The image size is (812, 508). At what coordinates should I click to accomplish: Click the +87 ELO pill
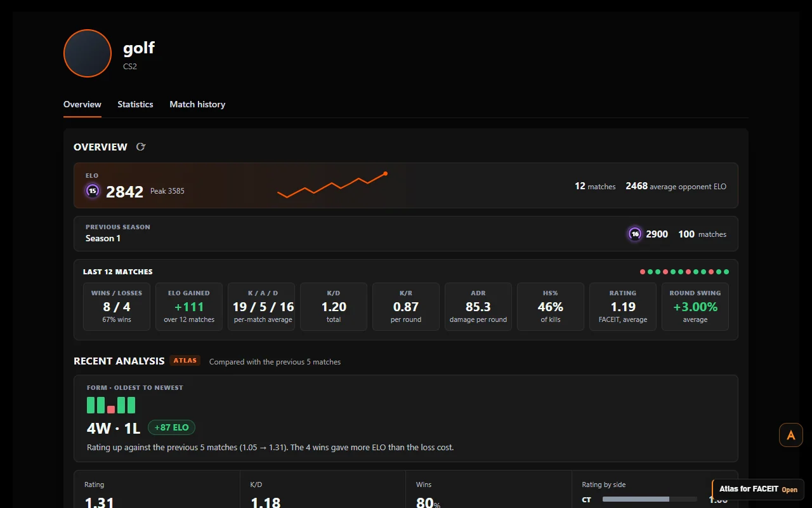172,427
